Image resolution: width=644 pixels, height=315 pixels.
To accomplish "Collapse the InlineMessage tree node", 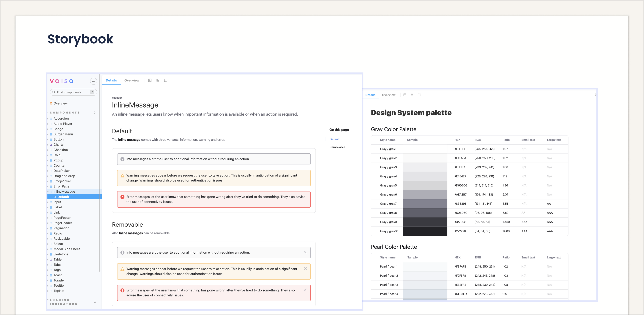I will pyautogui.click(x=48, y=192).
